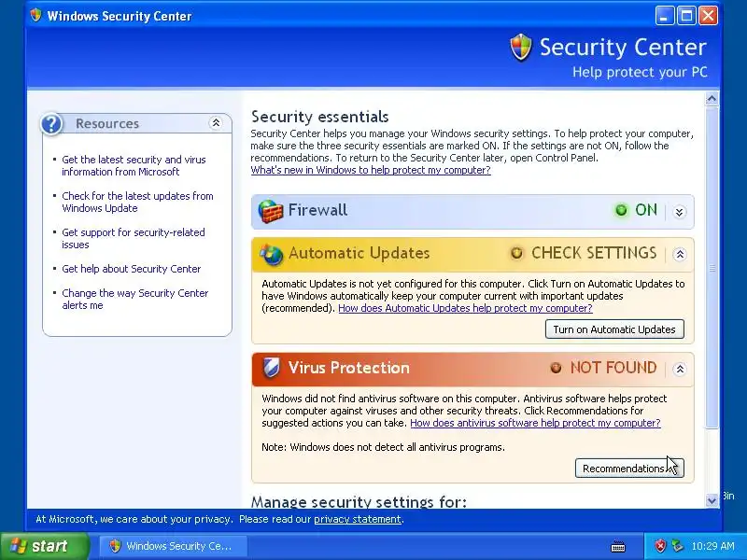The height and width of the screenshot is (560, 747).
Task: Expand the Firewall section
Action: point(680,212)
